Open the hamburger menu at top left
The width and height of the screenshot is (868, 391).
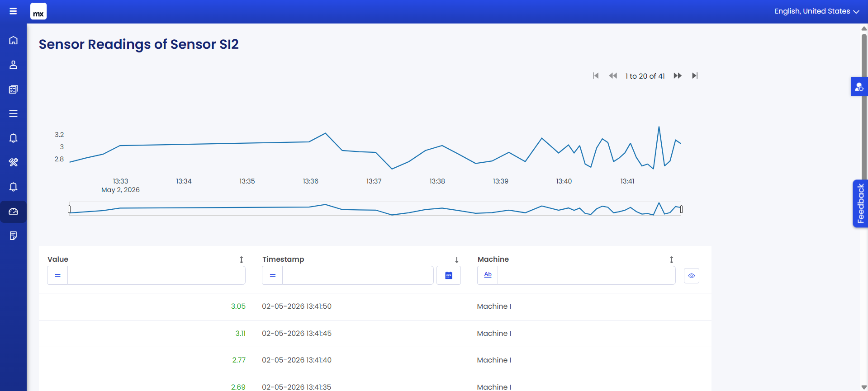13,11
